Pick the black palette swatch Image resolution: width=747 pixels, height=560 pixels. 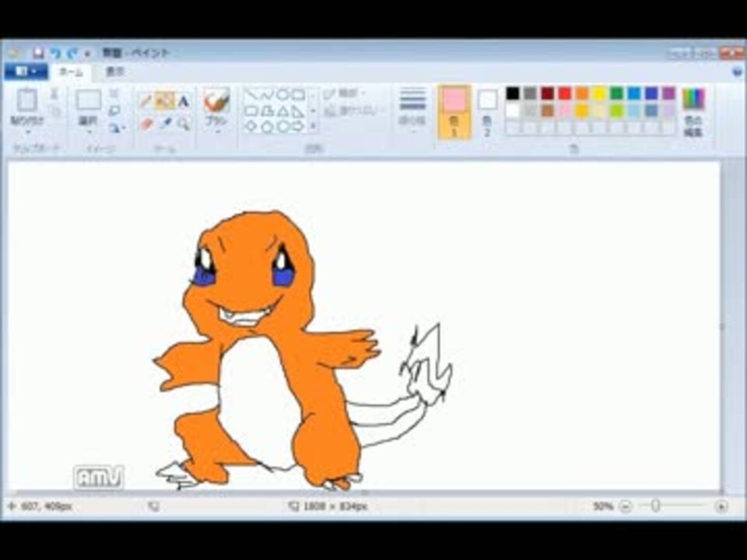(x=513, y=93)
